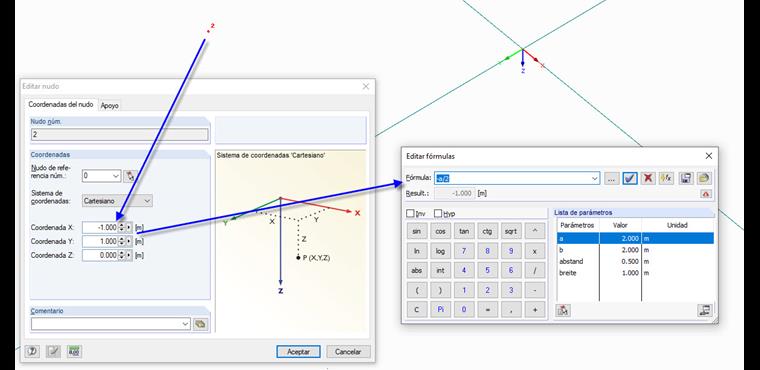Click the edit icon at the bottom of Editar nudo
760x370 pixels.
point(53,352)
